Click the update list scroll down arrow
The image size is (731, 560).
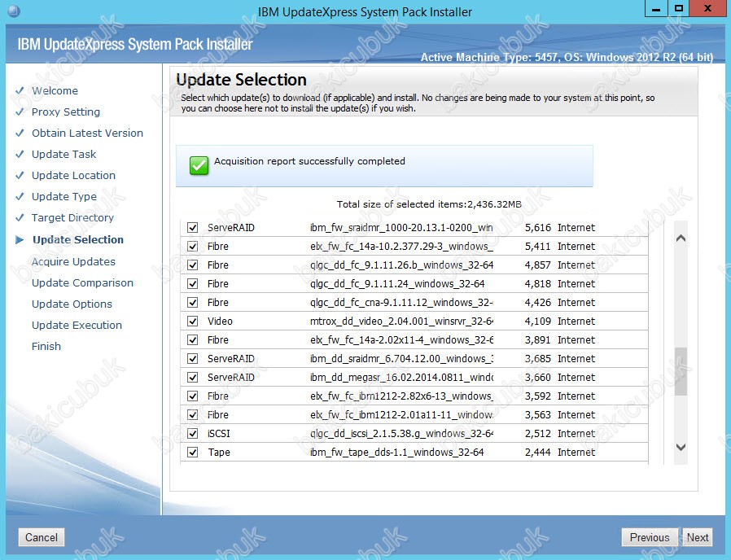(681, 447)
